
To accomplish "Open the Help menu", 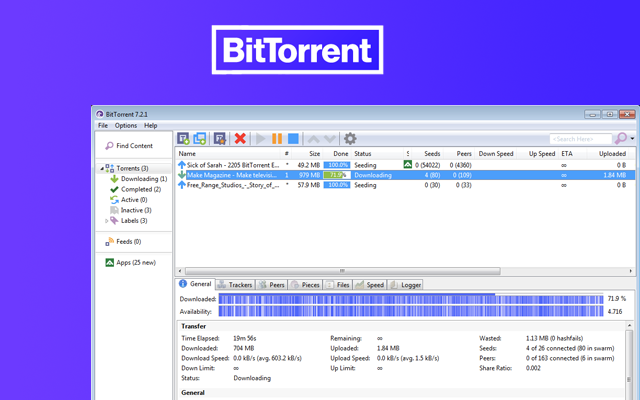I will pyautogui.click(x=151, y=125).
